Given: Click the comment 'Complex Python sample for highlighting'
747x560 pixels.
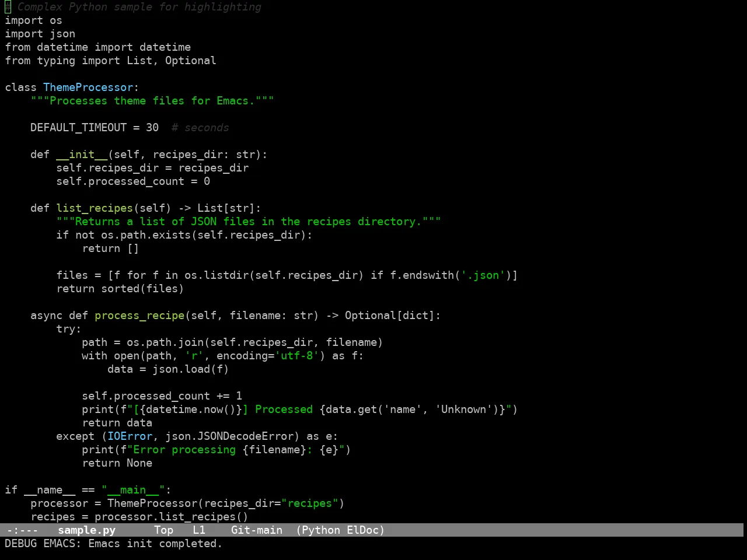Looking at the screenshot, I should click(x=139, y=7).
